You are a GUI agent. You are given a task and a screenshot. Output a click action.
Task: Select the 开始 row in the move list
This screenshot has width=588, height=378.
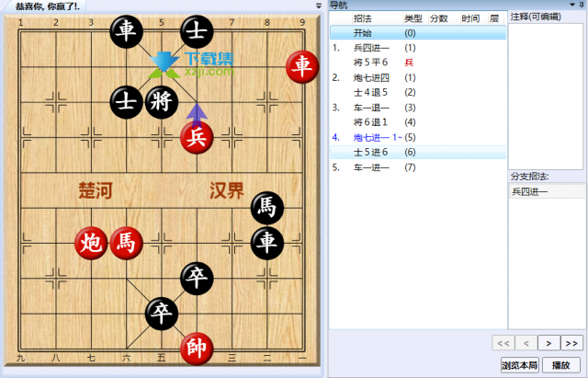(367, 32)
